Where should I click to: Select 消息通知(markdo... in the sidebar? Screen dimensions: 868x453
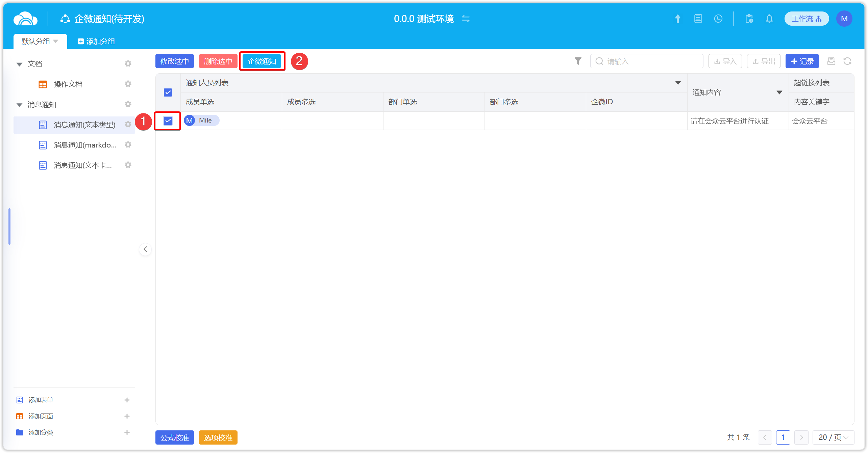tap(85, 145)
